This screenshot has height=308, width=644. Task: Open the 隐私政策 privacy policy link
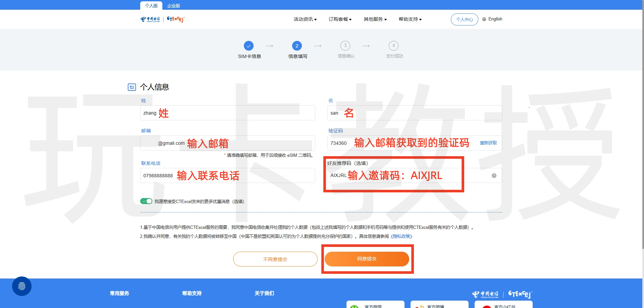(401, 236)
